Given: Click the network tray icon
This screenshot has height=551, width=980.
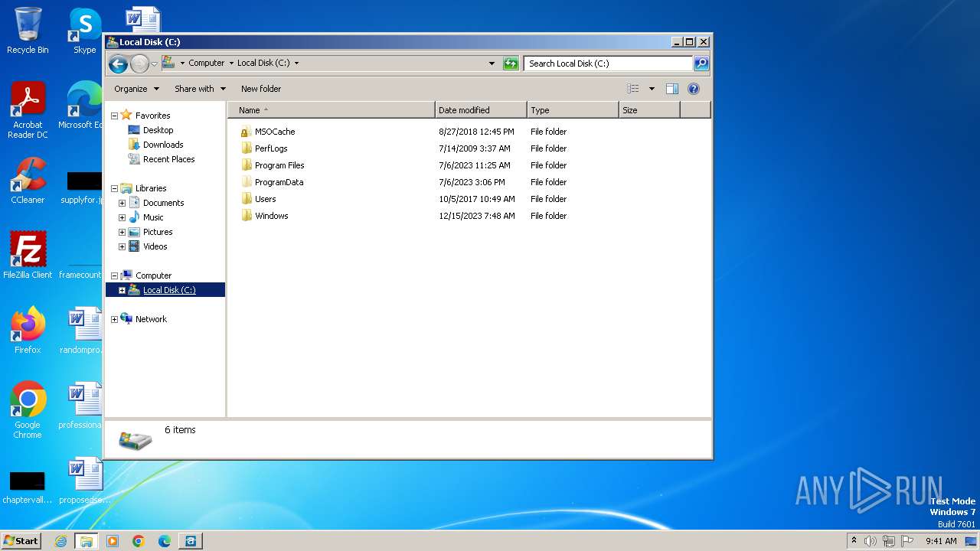Looking at the screenshot, I should [x=889, y=541].
